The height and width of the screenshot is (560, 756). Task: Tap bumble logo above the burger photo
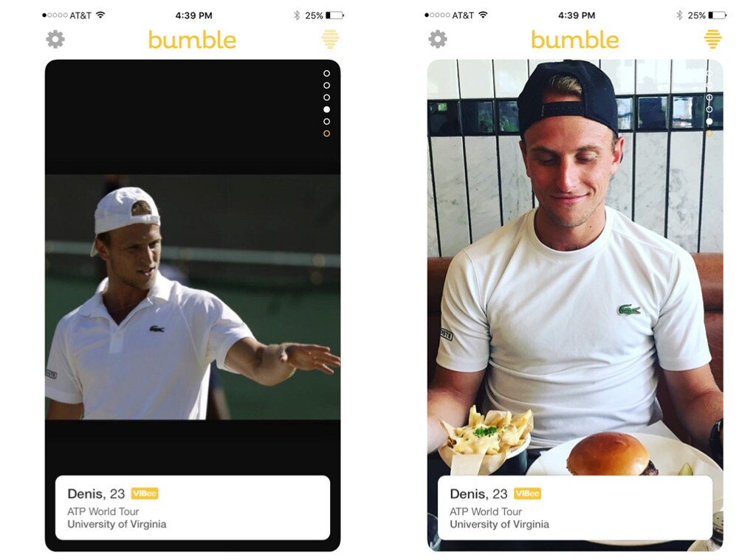(574, 40)
